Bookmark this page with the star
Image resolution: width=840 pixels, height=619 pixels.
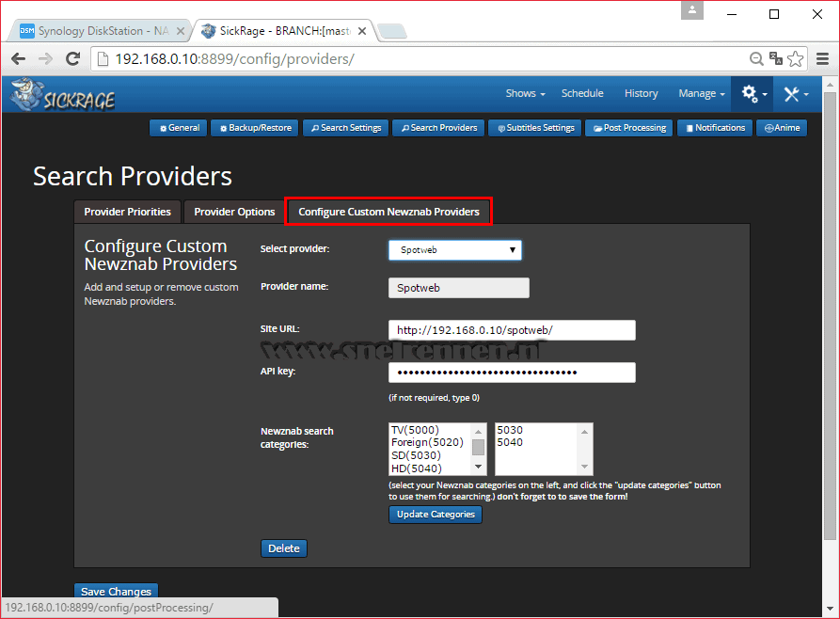click(796, 58)
